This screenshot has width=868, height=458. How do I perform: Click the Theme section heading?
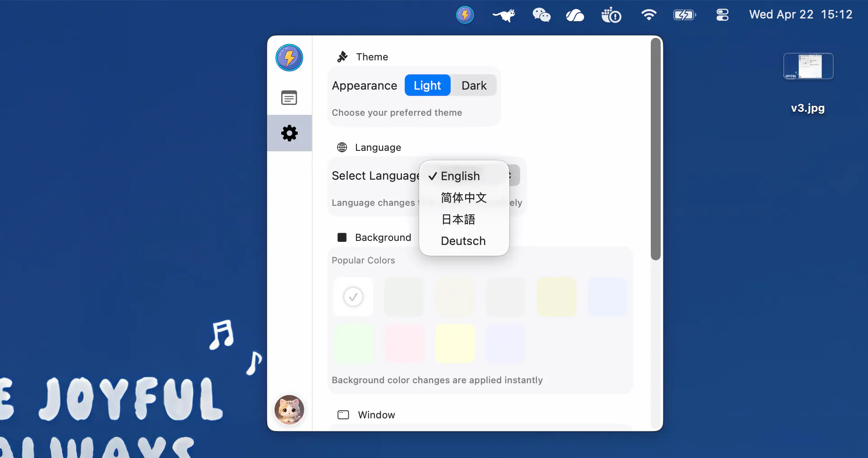372,57
